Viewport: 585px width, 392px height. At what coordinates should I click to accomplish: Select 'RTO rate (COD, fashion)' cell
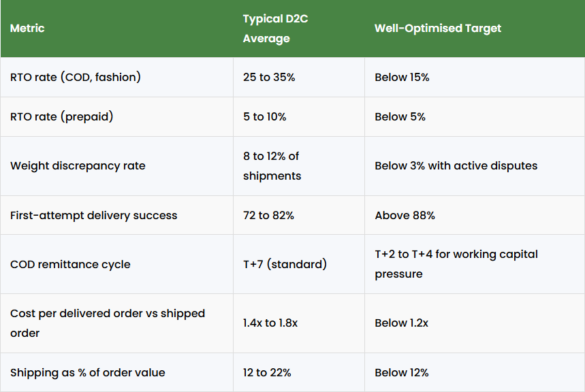(116, 77)
